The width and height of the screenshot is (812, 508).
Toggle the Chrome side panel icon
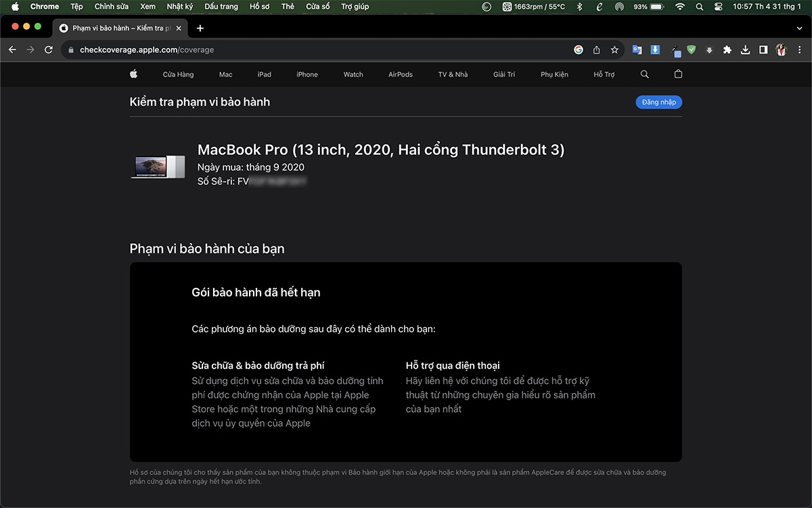point(763,49)
